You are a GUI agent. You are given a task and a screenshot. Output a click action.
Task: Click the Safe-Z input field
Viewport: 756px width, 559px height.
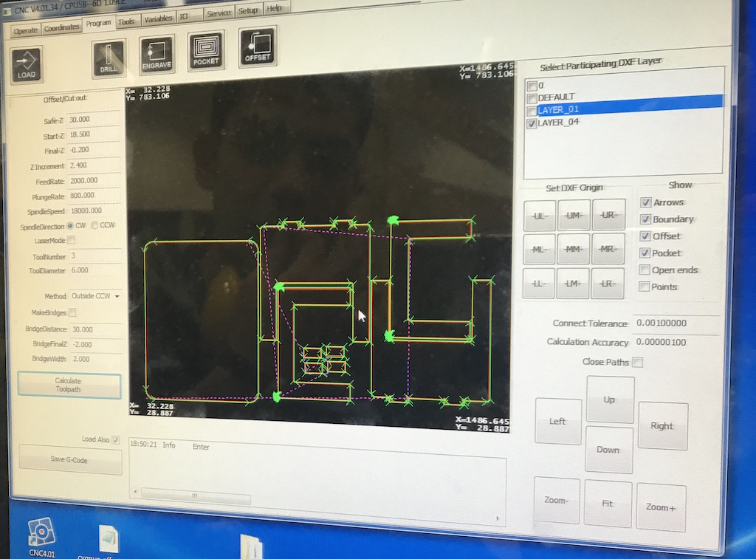pos(93,119)
